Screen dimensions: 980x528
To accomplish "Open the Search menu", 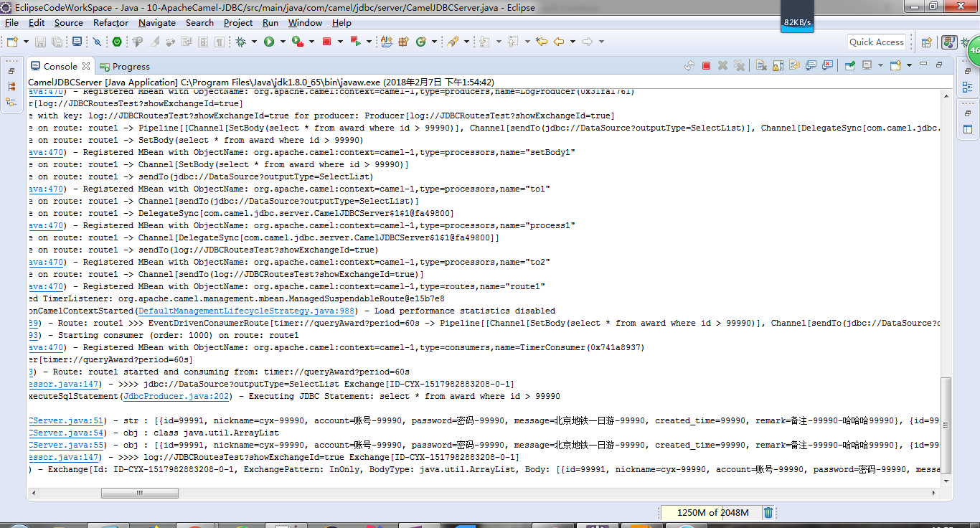I will tap(199, 23).
